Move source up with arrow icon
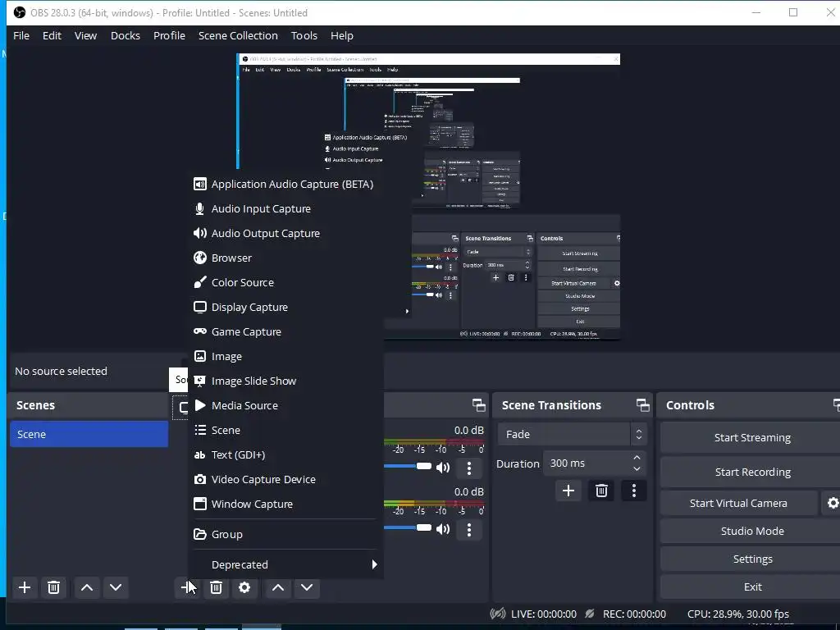840x630 pixels. [x=277, y=587]
